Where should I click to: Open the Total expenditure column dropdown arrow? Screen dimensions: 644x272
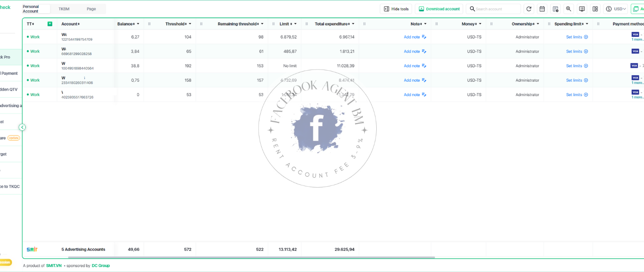[353, 24]
